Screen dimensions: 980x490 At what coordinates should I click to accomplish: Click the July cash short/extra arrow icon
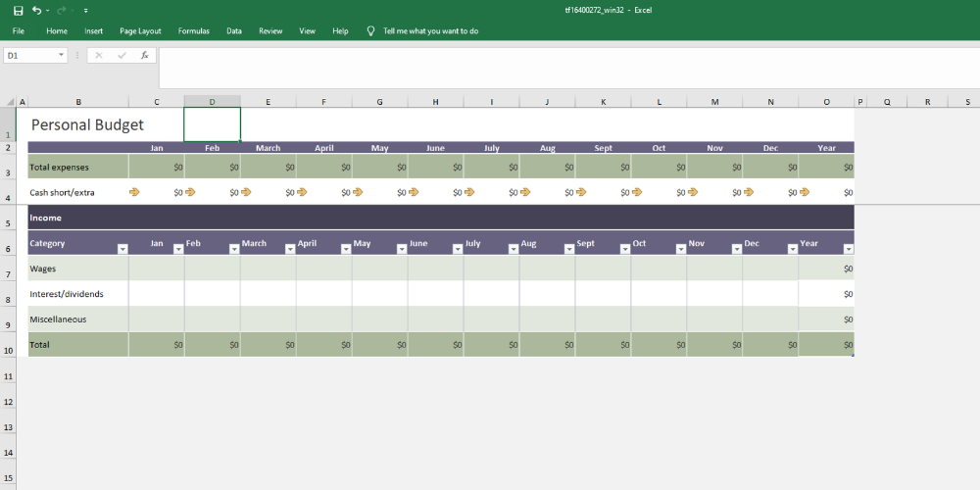469,192
